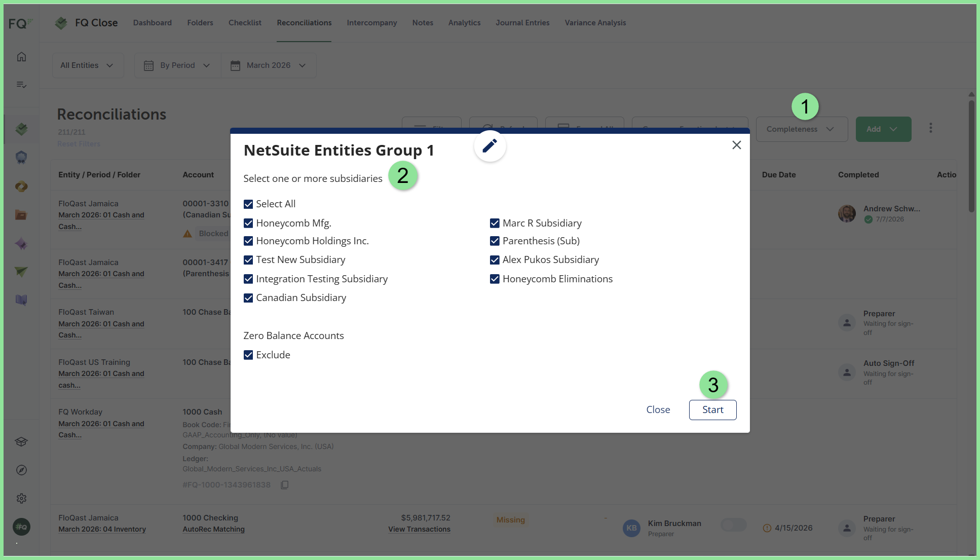Open the Variance Analysis tab
980x560 pixels.
point(595,23)
